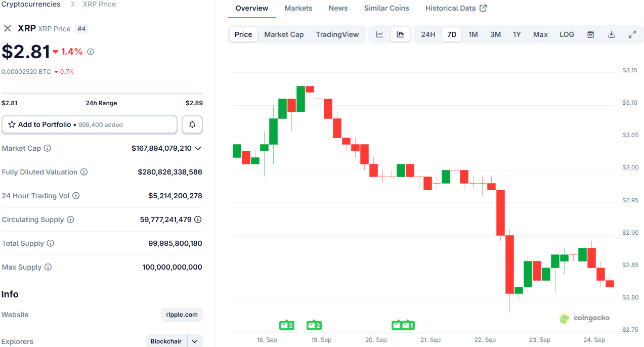This screenshot has width=644, height=347.
Task: Toggle the LOG scale option
Action: coord(567,34)
